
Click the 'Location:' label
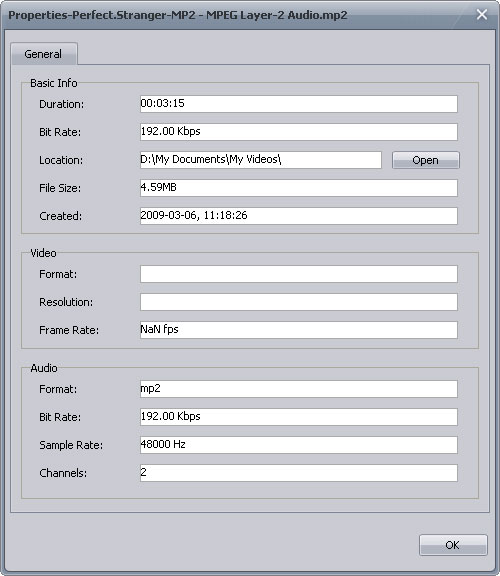(61, 160)
